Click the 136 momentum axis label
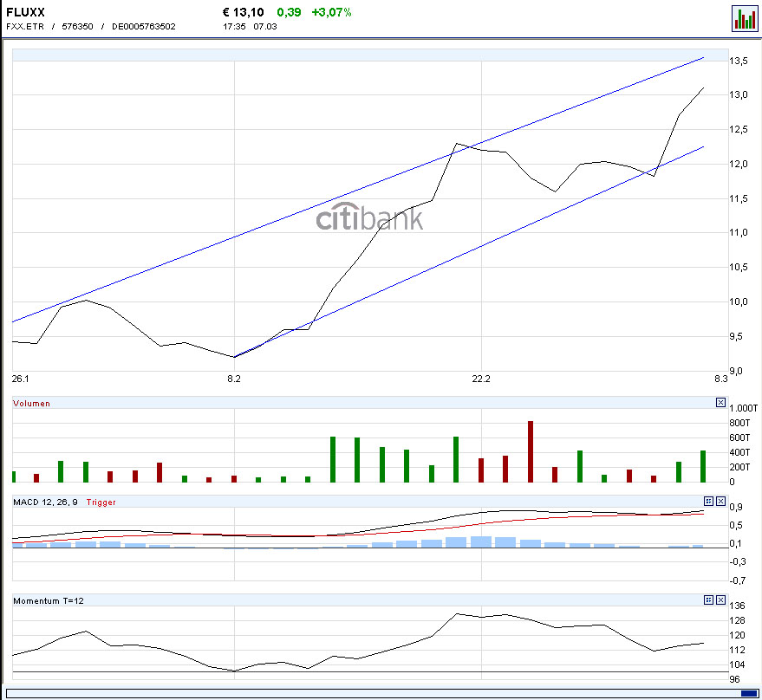This screenshot has height=700, width=762. click(x=737, y=606)
